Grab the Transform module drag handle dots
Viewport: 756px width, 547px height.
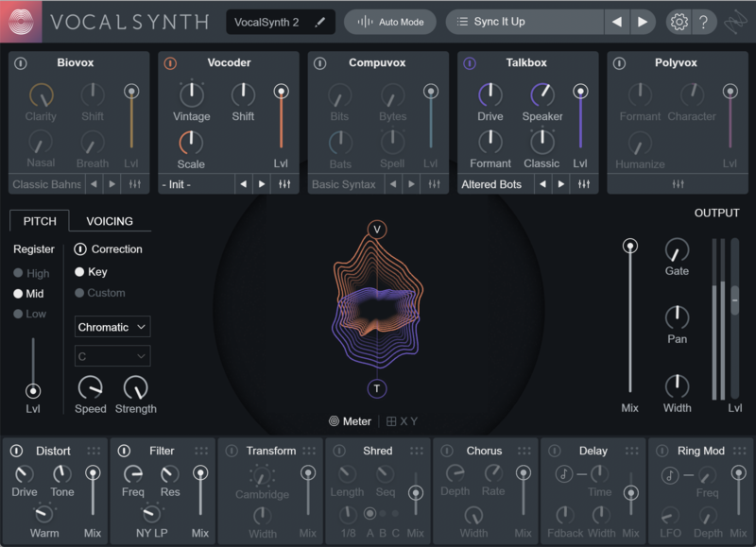coord(309,451)
